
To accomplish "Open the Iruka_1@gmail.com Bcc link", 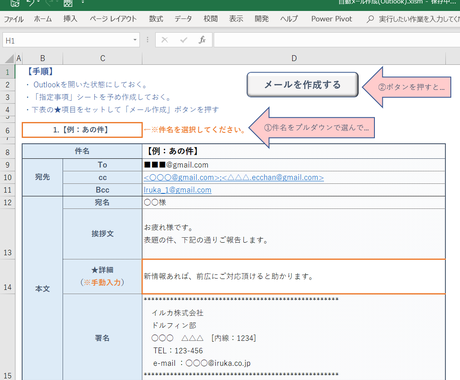I will (177, 190).
